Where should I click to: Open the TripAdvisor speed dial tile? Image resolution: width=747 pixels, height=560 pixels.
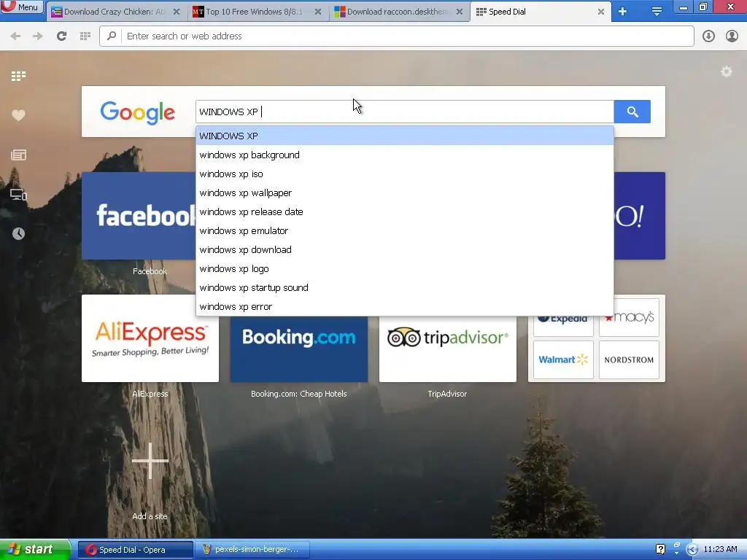(x=447, y=349)
